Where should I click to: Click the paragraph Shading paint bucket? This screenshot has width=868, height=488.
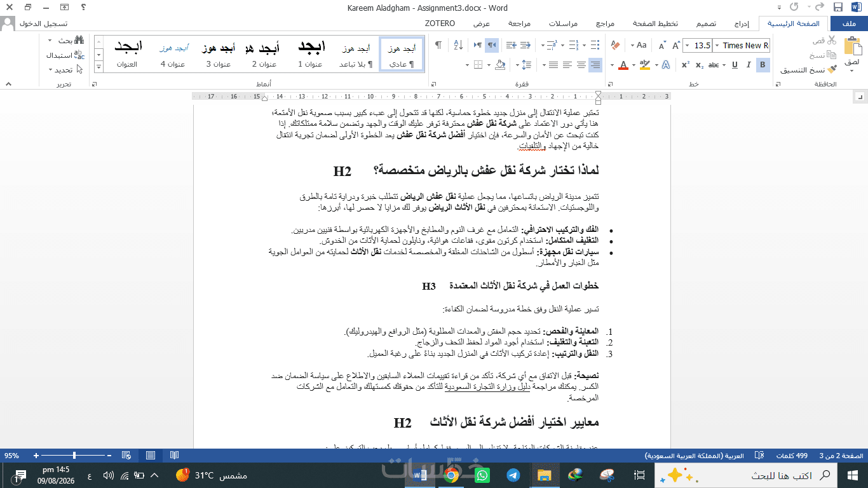499,65
